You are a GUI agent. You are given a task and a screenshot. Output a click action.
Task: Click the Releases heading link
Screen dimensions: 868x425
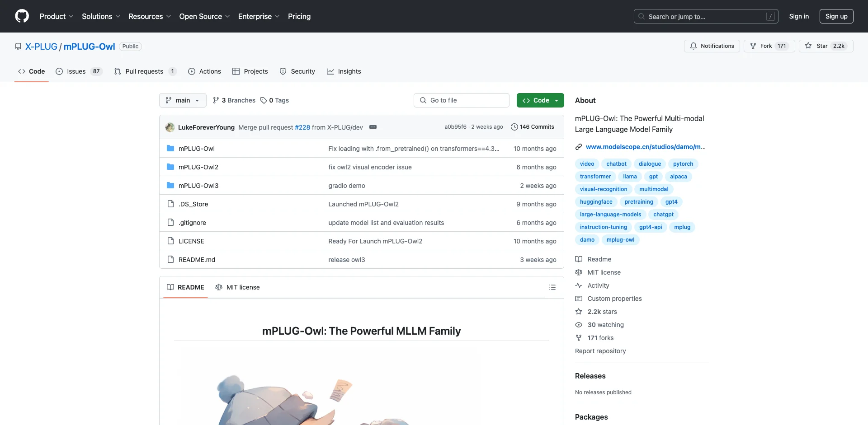590,376
